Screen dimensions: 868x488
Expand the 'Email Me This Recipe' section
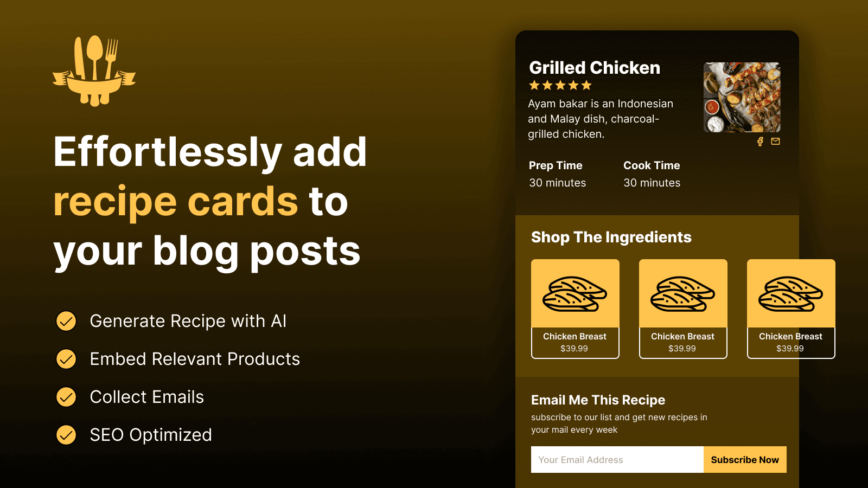click(597, 400)
